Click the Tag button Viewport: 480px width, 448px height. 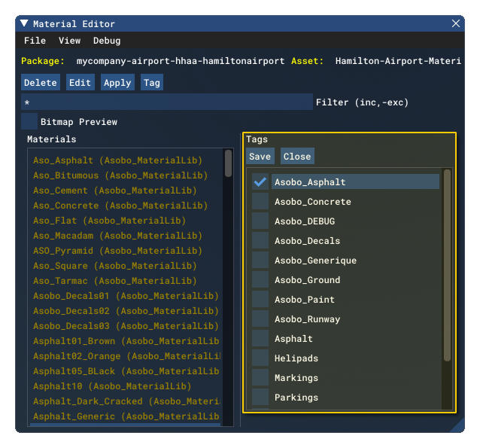click(x=152, y=83)
